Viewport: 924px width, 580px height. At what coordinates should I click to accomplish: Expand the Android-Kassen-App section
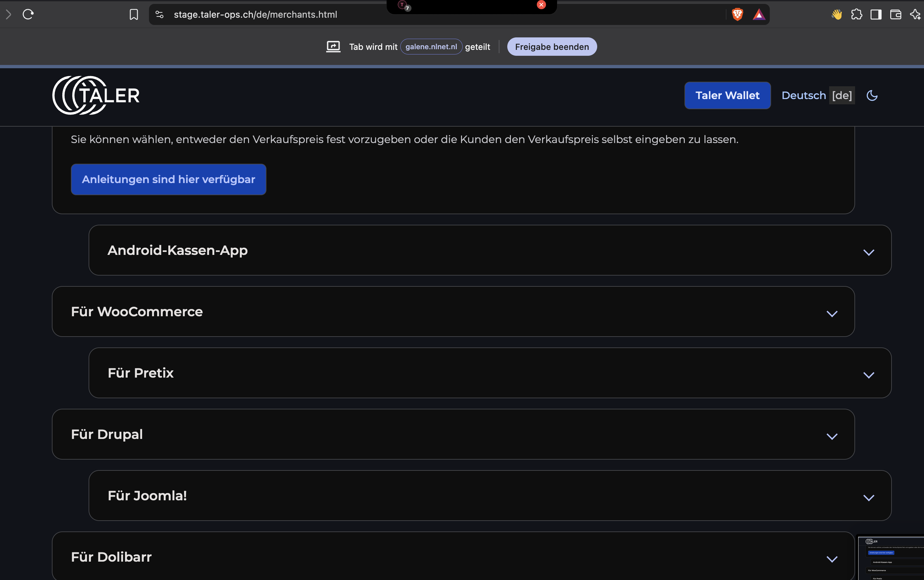pos(490,250)
